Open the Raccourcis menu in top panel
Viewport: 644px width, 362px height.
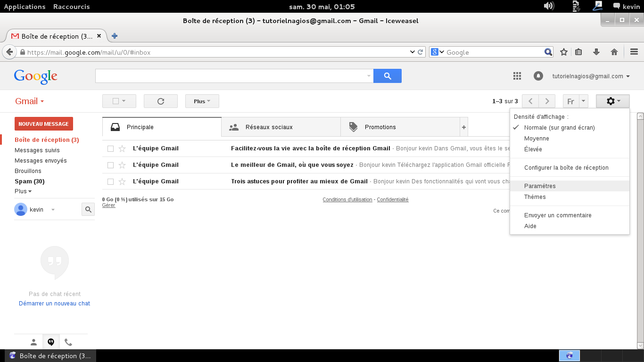click(x=72, y=7)
